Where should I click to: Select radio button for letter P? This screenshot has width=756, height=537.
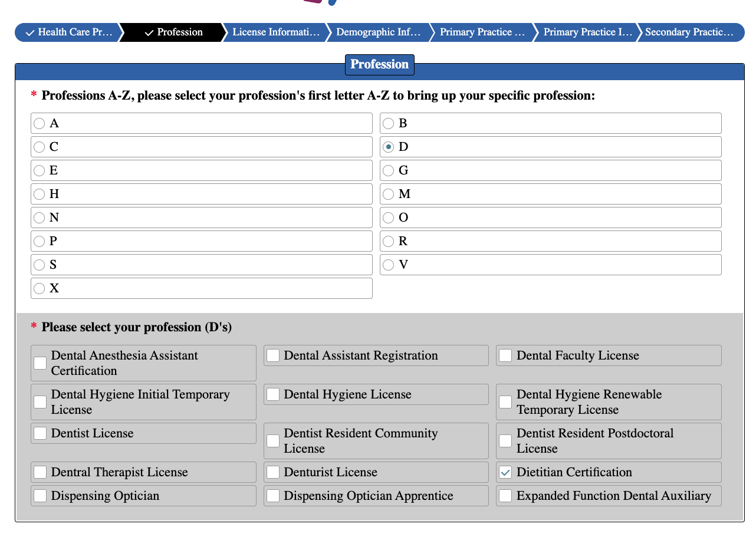[40, 241]
